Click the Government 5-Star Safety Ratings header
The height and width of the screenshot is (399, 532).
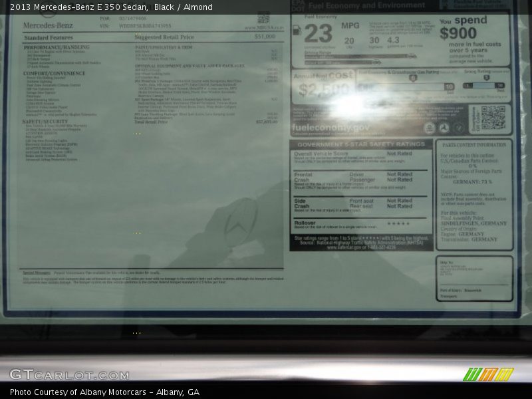tap(361, 144)
